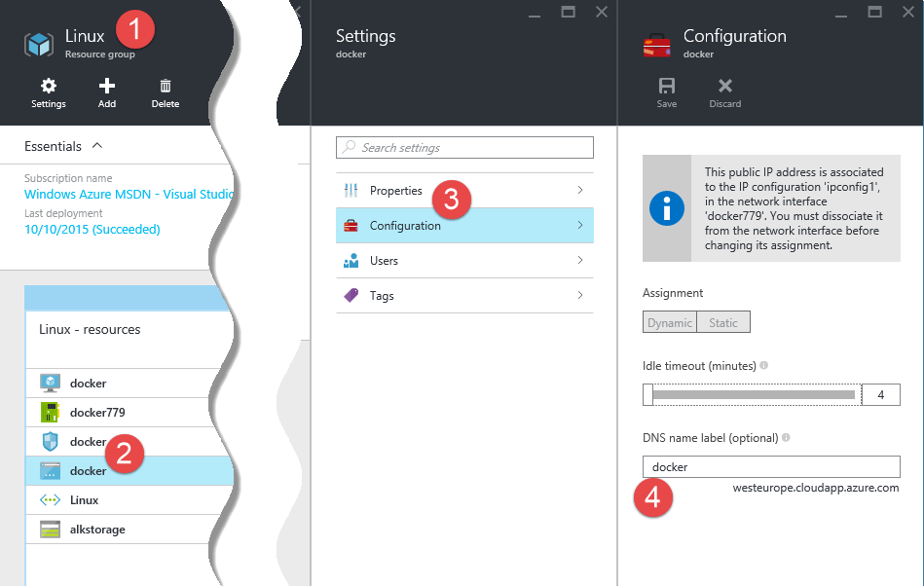The image size is (924, 586).
Task: Open the Configuration settings item
Action: (464, 225)
